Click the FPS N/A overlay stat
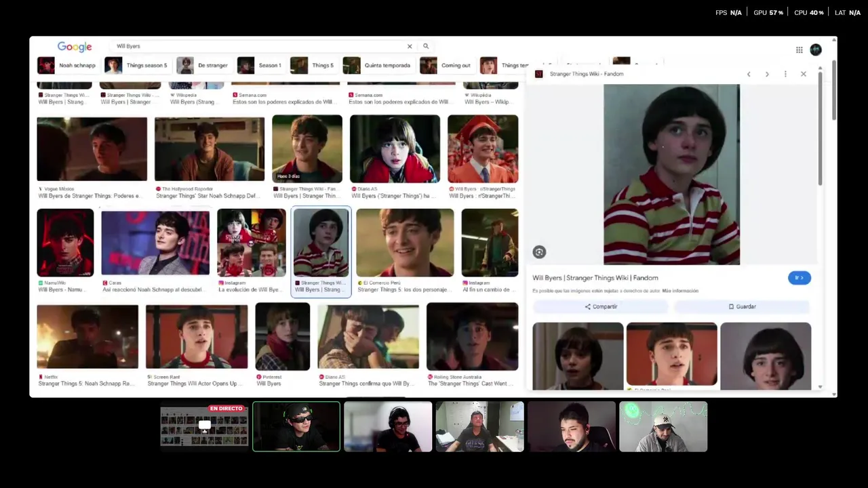The width and height of the screenshot is (868, 488). pyautogui.click(x=729, y=13)
